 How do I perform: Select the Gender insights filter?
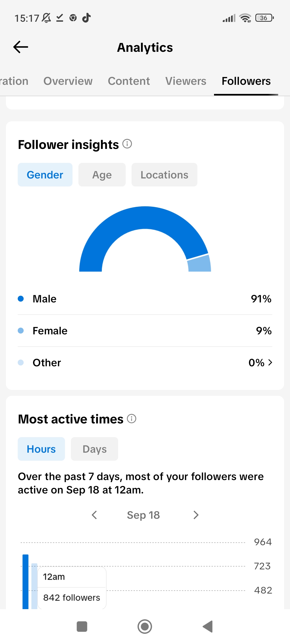pyautogui.click(x=45, y=175)
